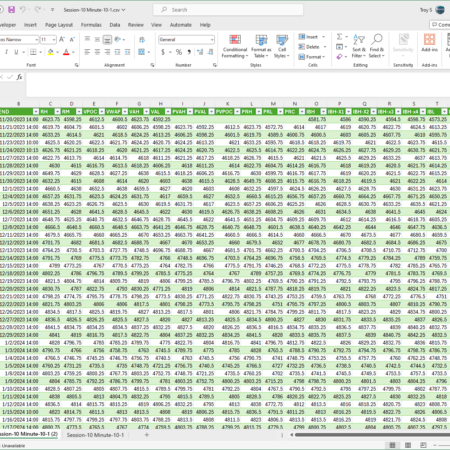
Task: Click the Comments button
Action: 440,25
